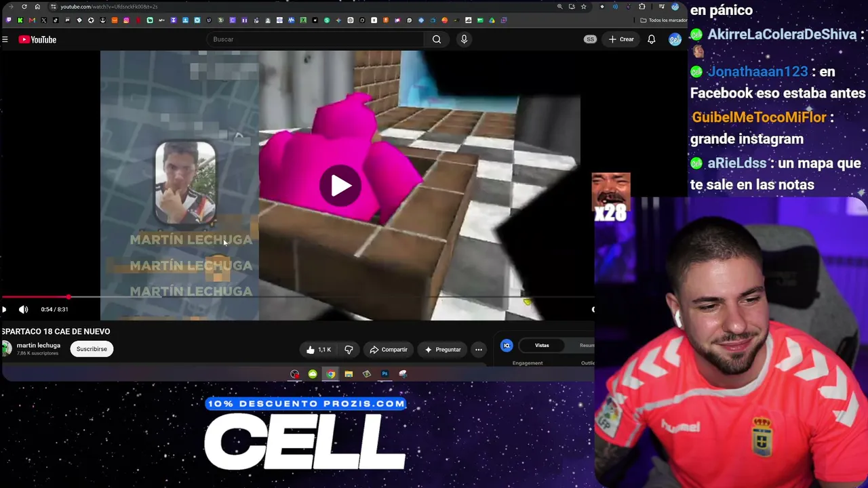Open the Crear menu
This screenshot has height=488, width=868.
(x=621, y=39)
